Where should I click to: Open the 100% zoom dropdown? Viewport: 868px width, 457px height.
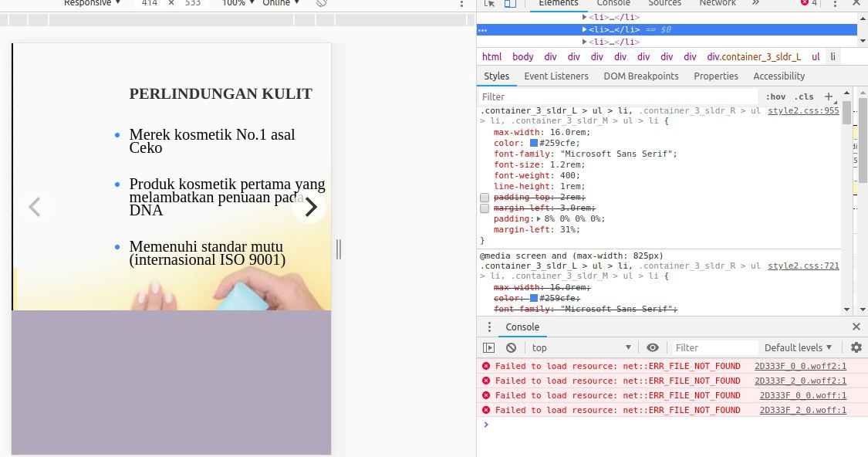[238, 3]
